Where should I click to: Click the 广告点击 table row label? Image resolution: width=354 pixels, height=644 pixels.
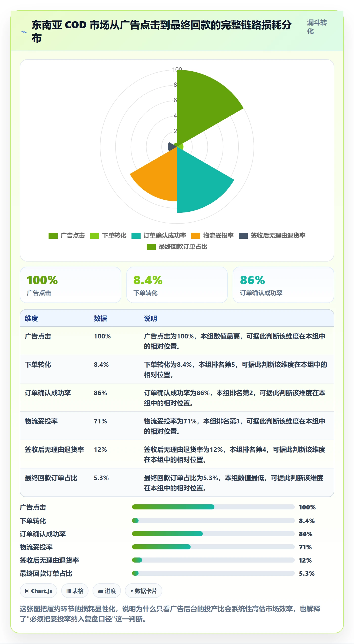coord(38,336)
